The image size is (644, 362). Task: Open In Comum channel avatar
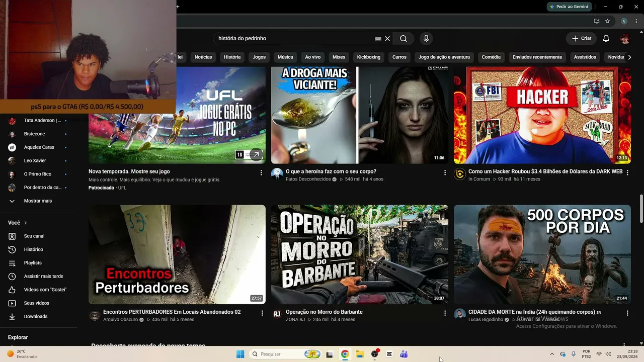click(459, 174)
